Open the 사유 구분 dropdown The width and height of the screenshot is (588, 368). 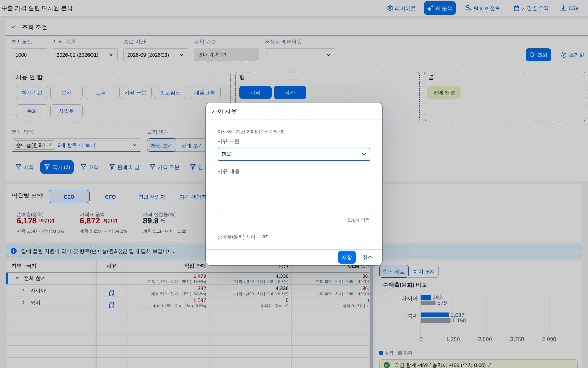[294, 154]
